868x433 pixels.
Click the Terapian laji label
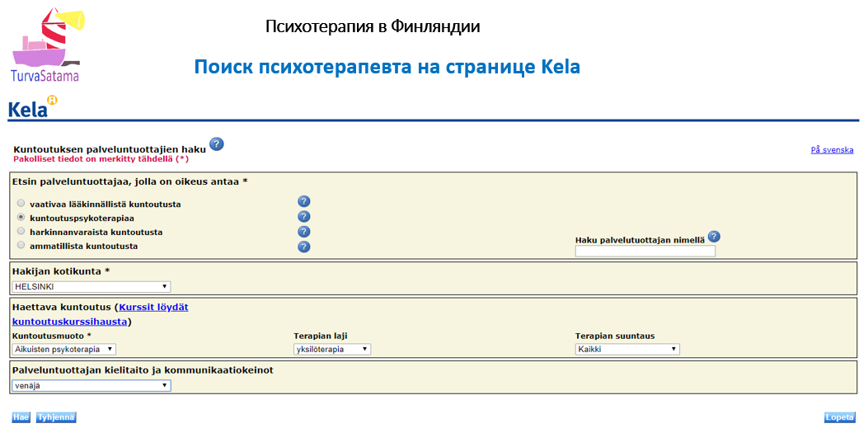(321, 336)
